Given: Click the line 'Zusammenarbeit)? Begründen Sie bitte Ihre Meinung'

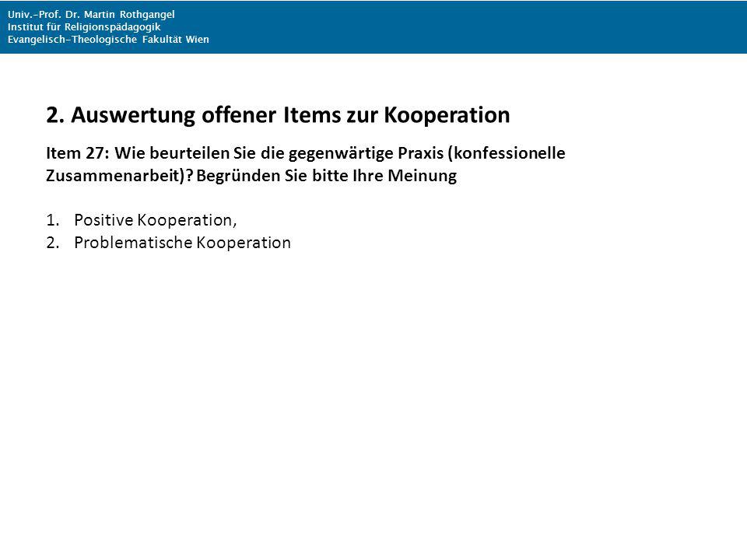Looking at the screenshot, I should [251, 176].
